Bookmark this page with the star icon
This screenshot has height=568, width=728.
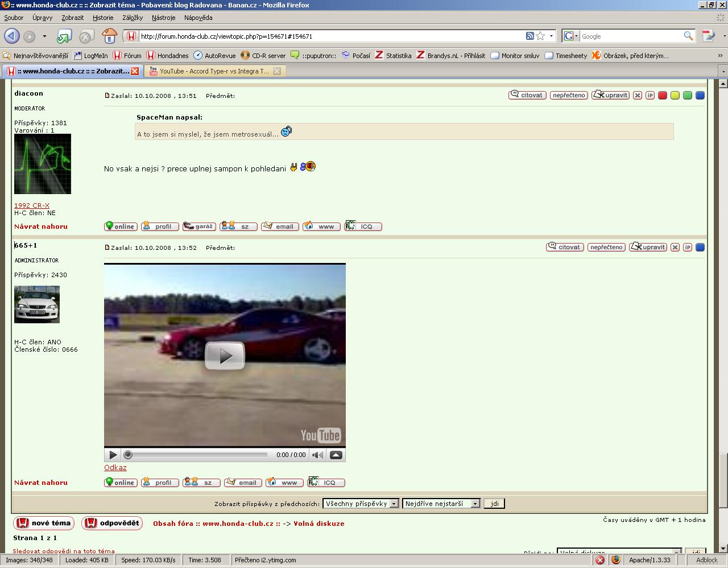[x=540, y=36]
